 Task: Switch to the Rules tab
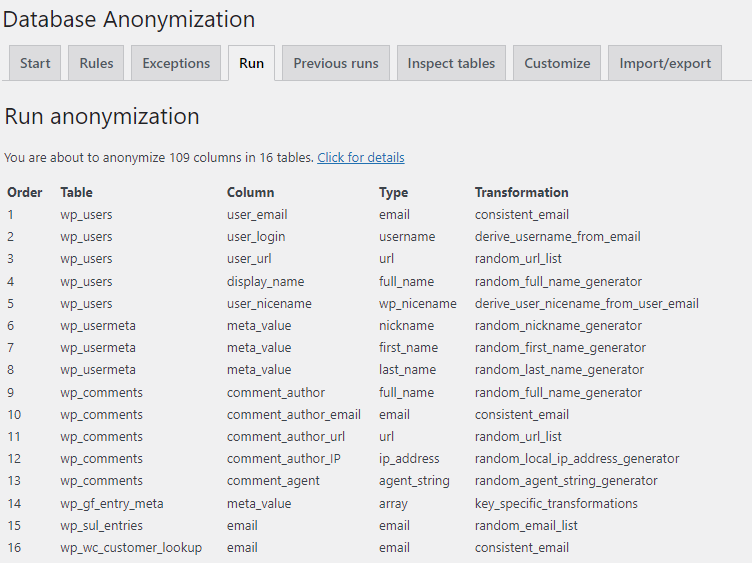[x=96, y=63]
